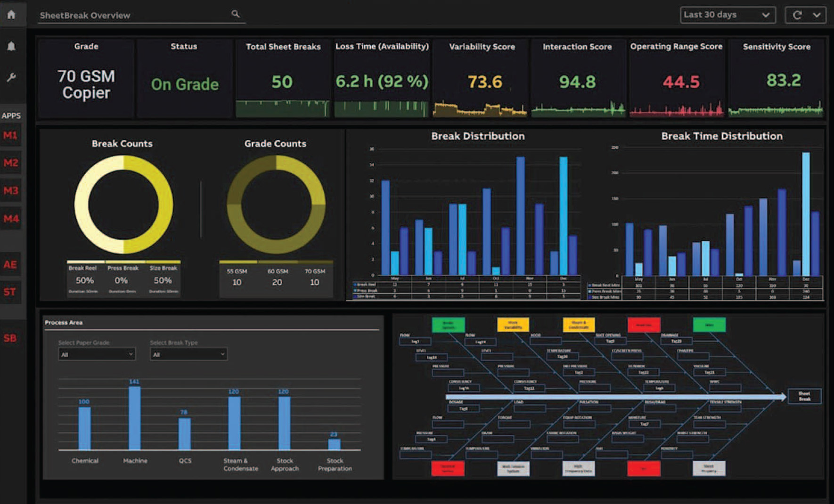This screenshot has width=834, height=504.
Task: Switch to the M3 sidebar item
Action: (11, 191)
